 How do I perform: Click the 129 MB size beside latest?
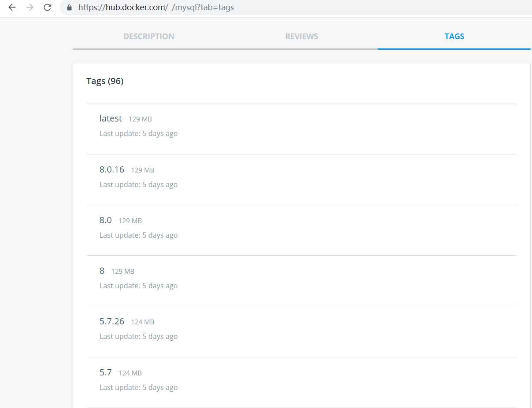pyautogui.click(x=140, y=119)
